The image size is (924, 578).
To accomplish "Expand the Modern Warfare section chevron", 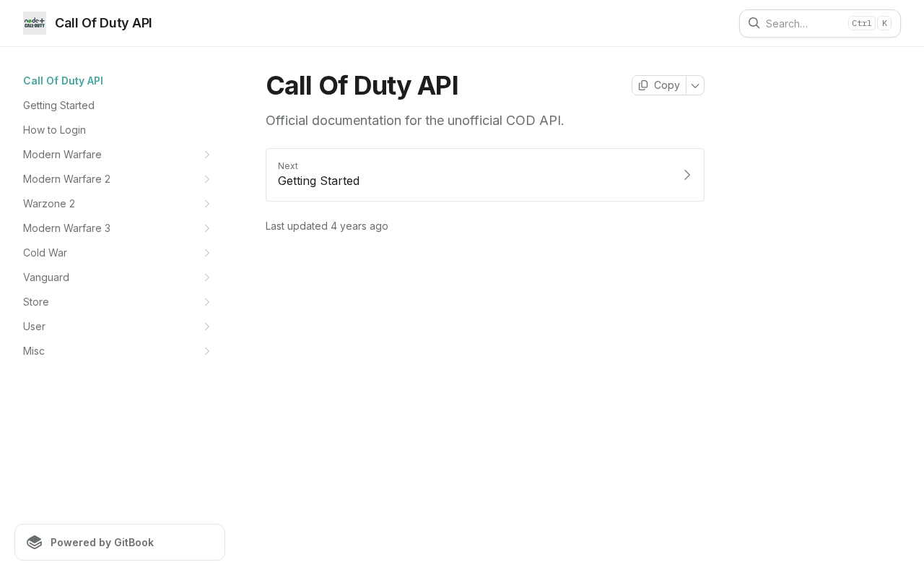I will pos(206,155).
